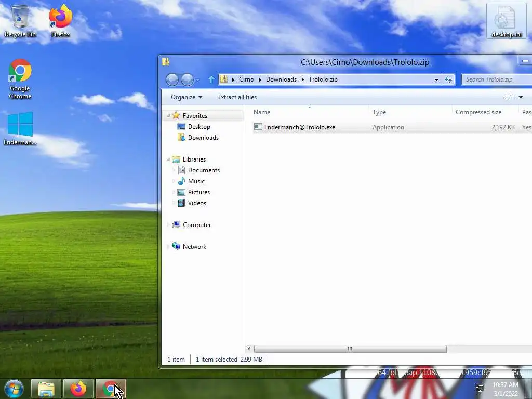Select Favorites in the navigation pane
The height and width of the screenshot is (399, 532).
coord(195,116)
